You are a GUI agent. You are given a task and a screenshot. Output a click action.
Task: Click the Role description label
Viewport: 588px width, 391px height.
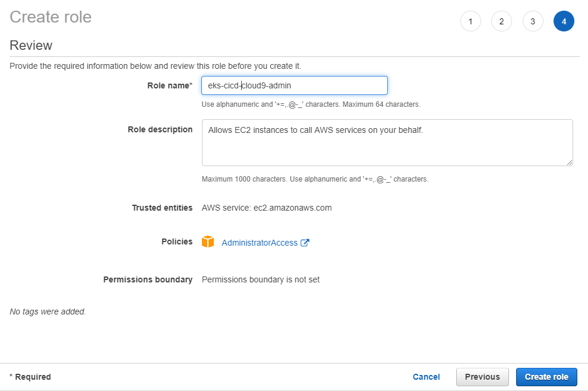pos(160,129)
